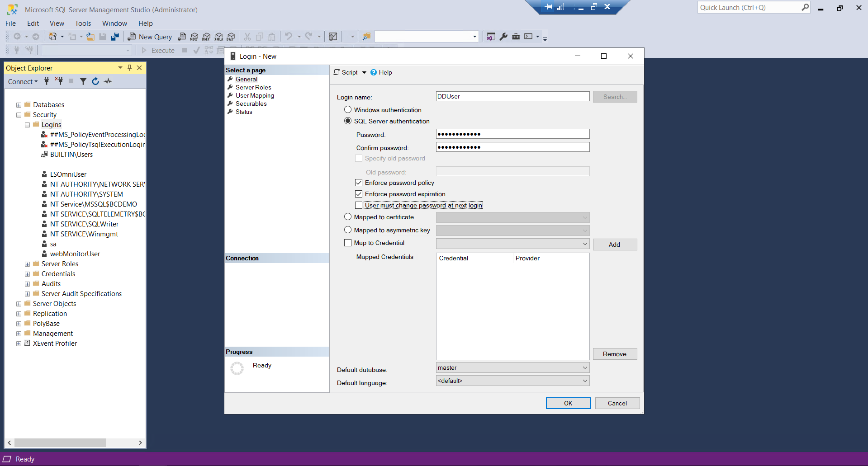Click the Script icon in Login dialog
This screenshot has height=466, width=868.
337,72
